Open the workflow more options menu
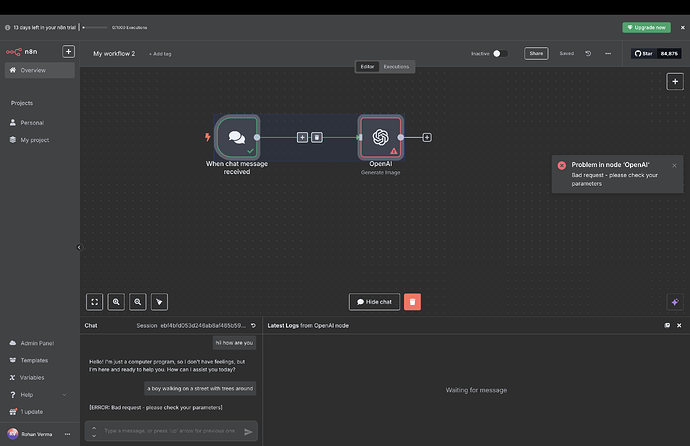The image size is (690, 446). click(608, 53)
